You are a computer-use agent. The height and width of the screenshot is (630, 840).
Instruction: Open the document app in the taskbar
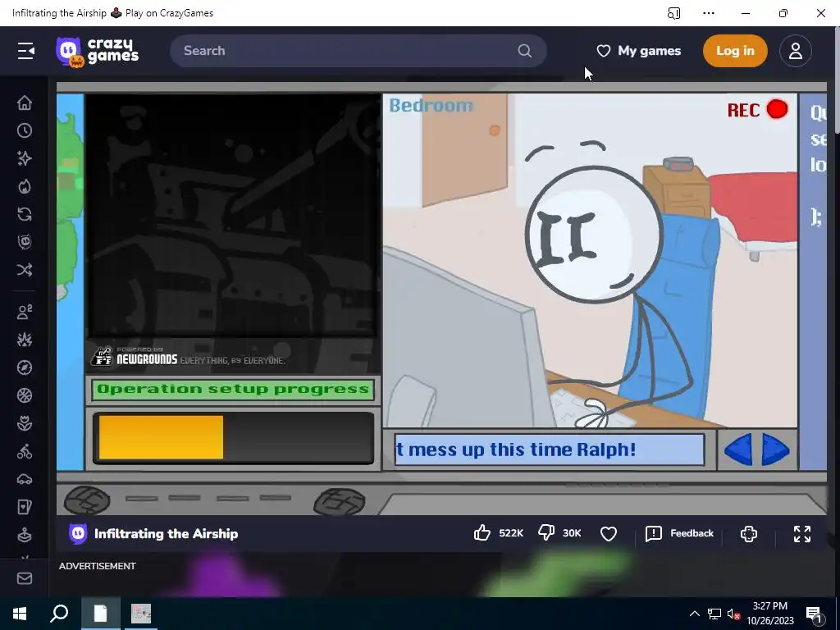pyautogui.click(x=100, y=614)
